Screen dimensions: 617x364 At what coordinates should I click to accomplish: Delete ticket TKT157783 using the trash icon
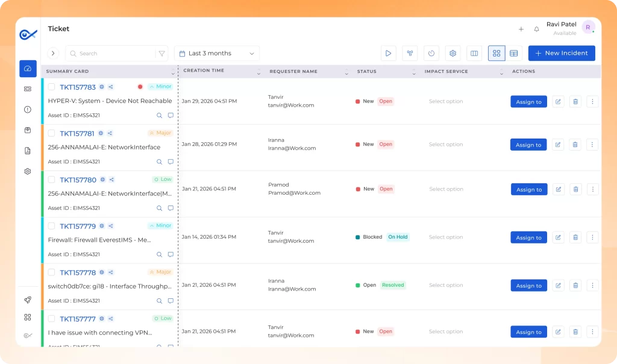(x=575, y=102)
